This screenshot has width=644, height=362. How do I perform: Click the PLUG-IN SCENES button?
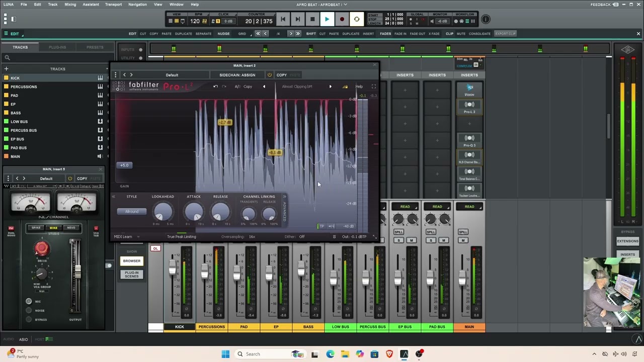[132, 275]
